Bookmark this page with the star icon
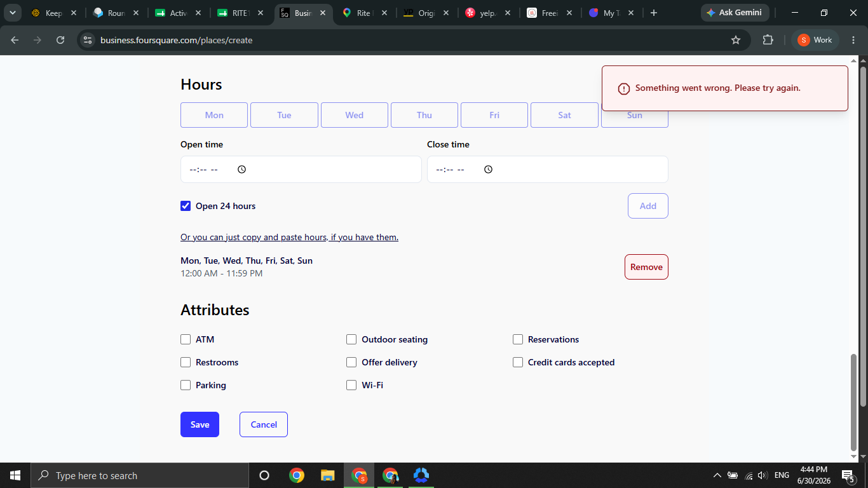This screenshot has width=868, height=488. [736, 40]
